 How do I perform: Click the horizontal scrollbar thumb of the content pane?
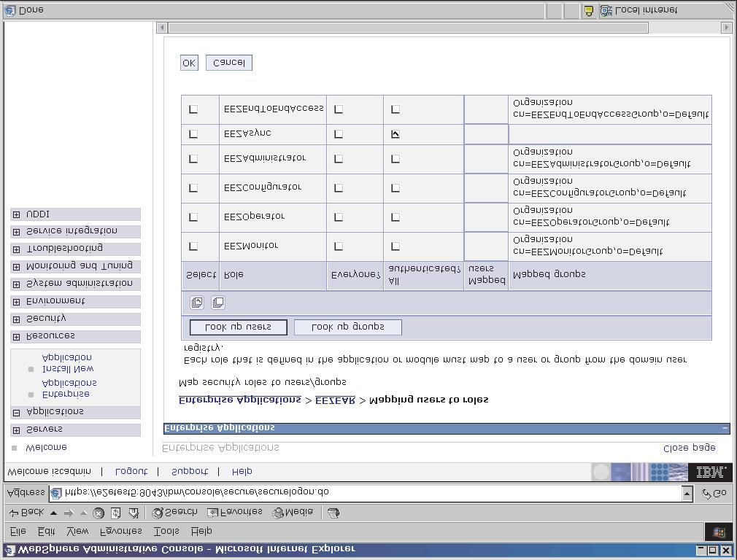[408, 28]
